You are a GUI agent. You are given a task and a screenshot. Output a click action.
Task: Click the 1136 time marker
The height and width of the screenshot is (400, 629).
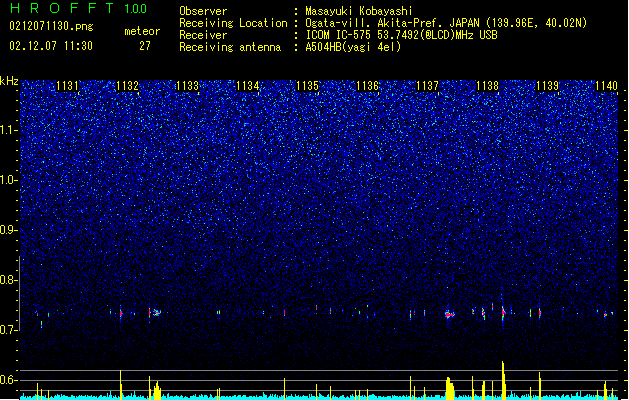tap(367, 85)
